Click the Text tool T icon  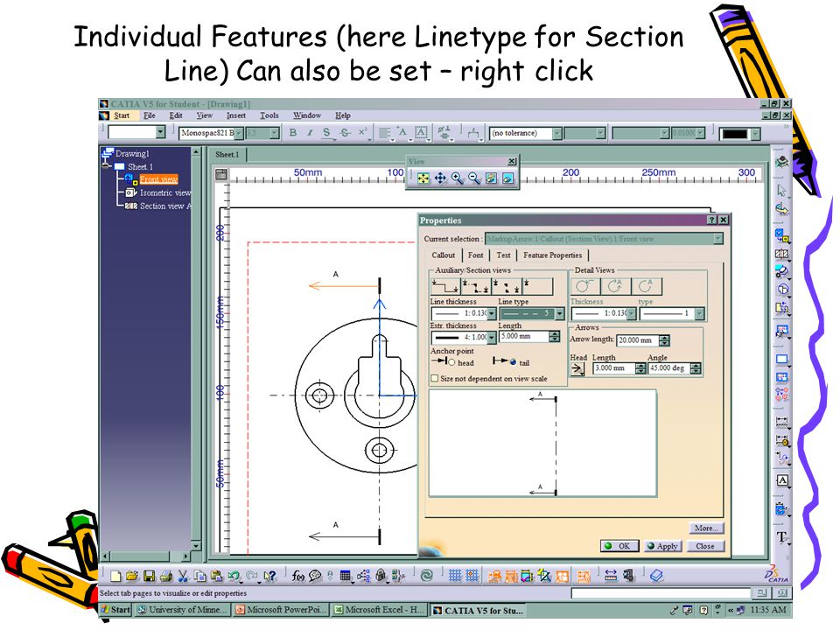tap(782, 537)
